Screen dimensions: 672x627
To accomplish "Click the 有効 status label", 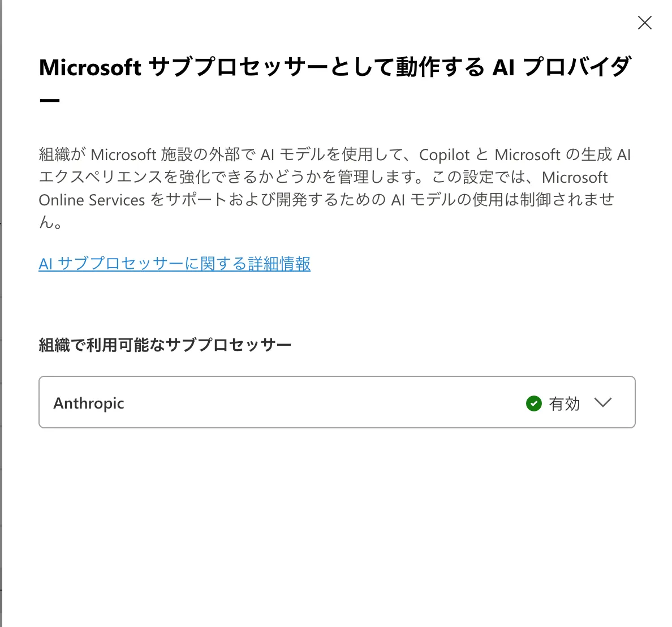I will pos(564,403).
